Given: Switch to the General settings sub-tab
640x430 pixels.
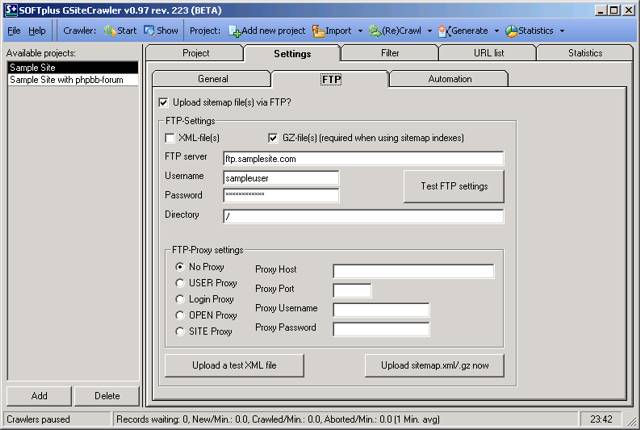Looking at the screenshot, I should tap(212, 79).
